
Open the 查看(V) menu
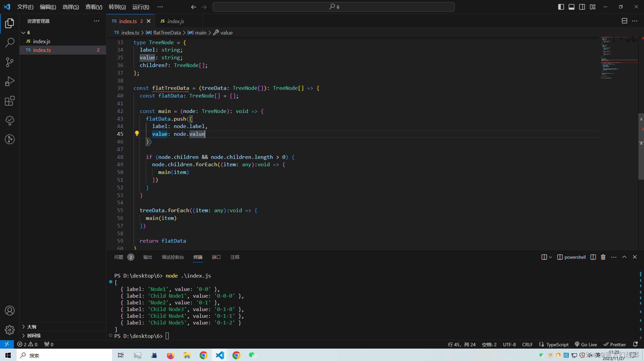94,7
